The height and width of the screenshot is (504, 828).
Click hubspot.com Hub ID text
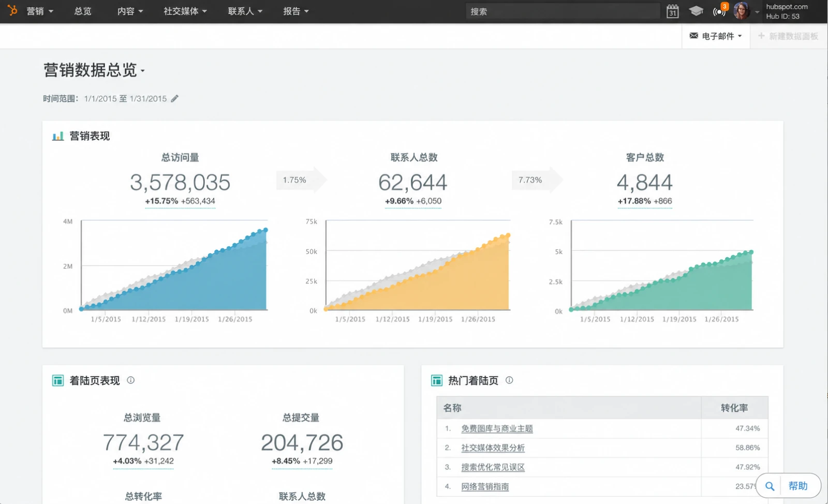click(x=787, y=11)
